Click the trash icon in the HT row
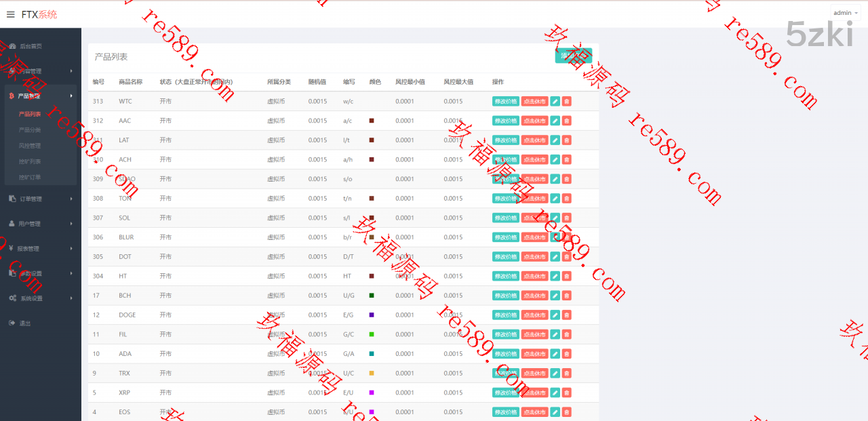The height and width of the screenshot is (421, 868). pos(567,276)
